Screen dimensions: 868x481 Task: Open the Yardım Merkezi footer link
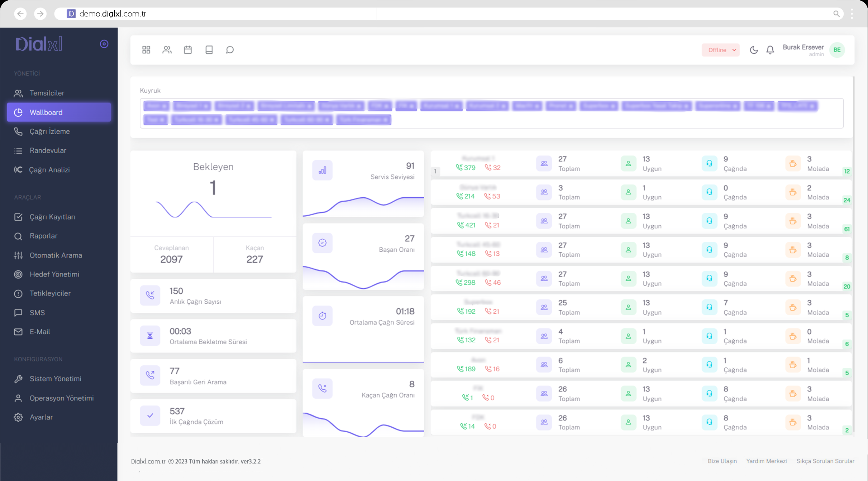tap(766, 461)
